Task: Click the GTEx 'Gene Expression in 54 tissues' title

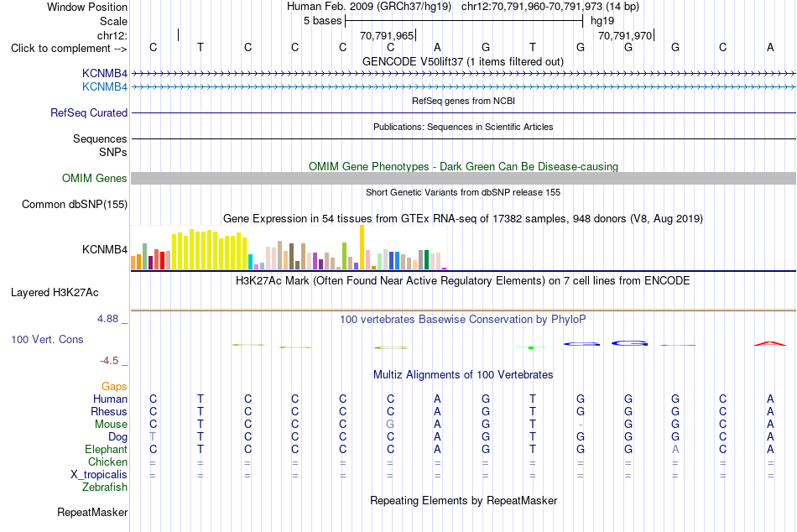Action: tap(463, 219)
